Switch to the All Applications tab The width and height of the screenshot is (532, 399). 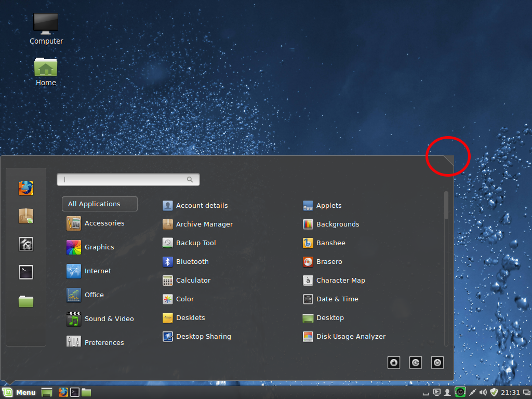point(99,204)
